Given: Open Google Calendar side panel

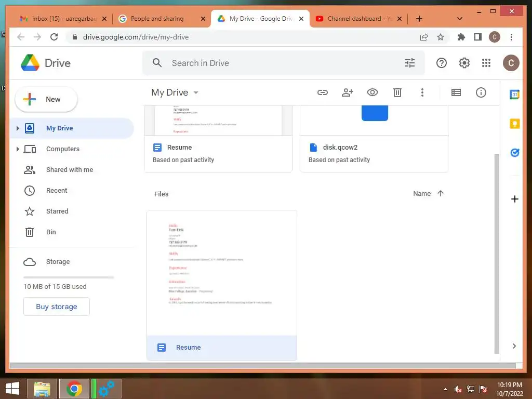Looking at the screenshot, I should [x=515, y=95].
